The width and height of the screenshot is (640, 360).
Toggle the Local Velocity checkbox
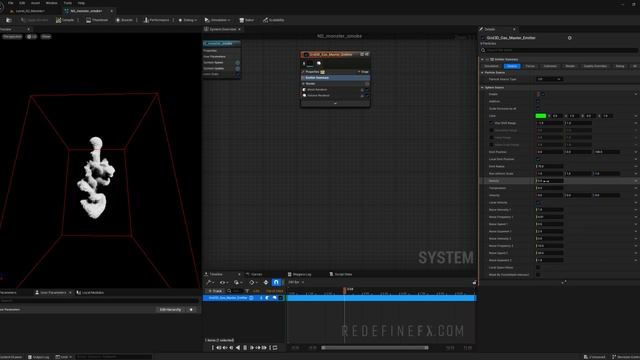(x=538, y=202)
